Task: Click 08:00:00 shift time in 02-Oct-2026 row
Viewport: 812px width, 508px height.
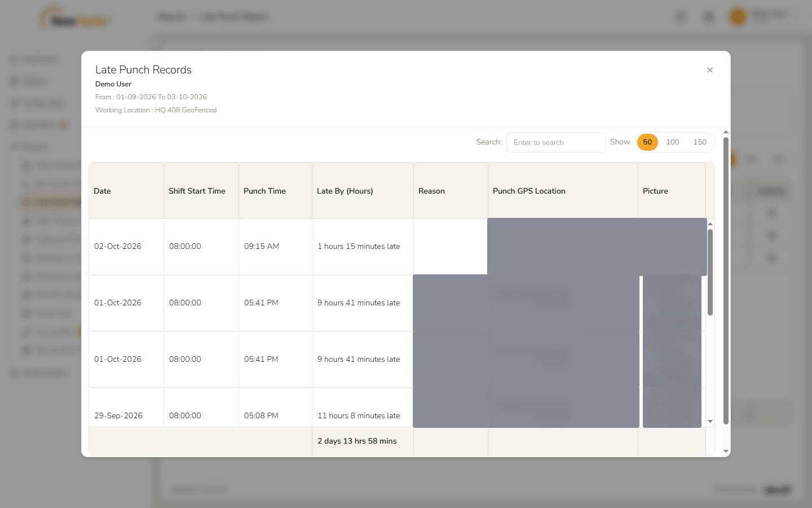Action: click(185, 247)
